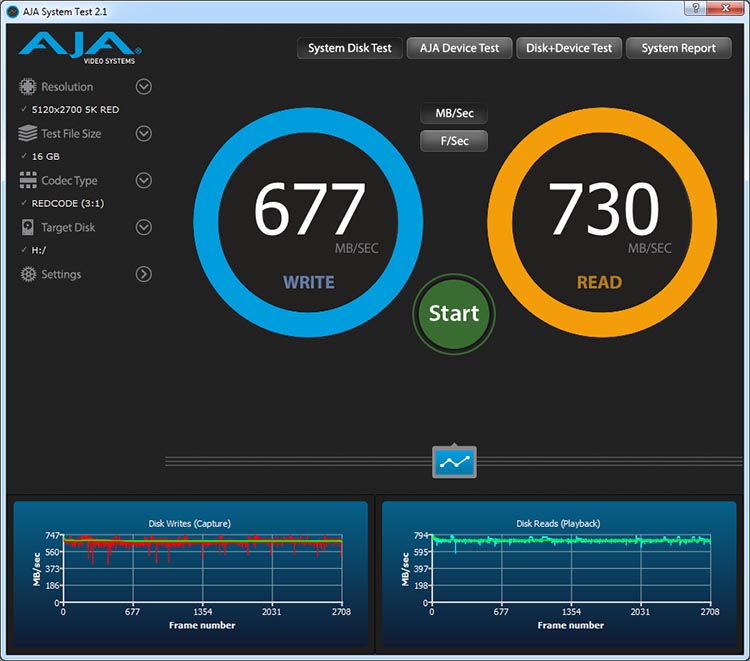Click the orange READ speed gauge
This screenshot has height=661, width=750.
[602, 222]
